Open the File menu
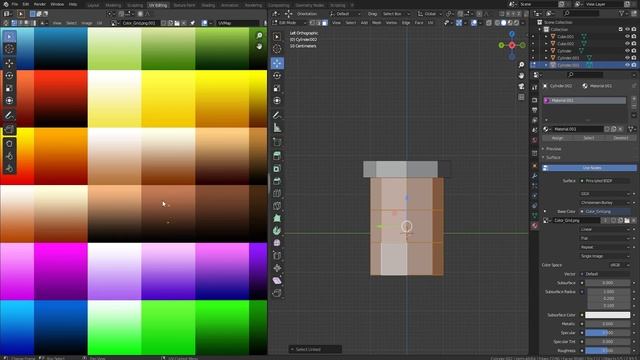The width and height of the screenshot is (640, 360). pyautogui.click(x=15, y=4)
